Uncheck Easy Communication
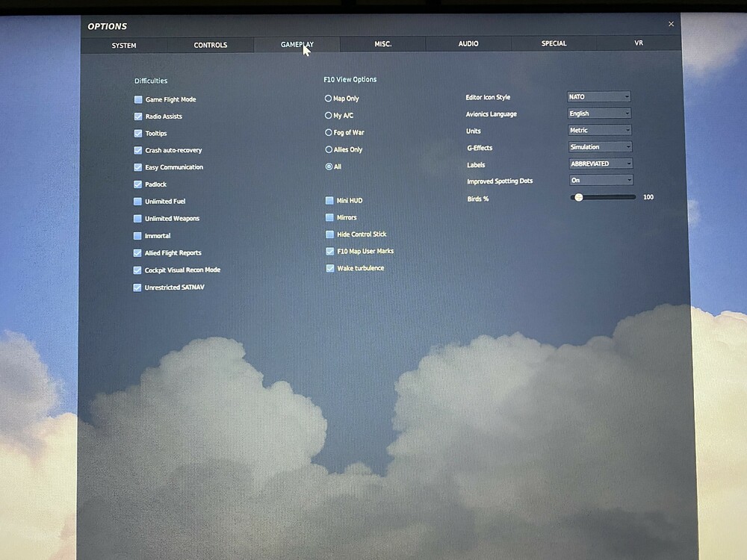This screenshot has width=747, height=560. click(138, 167)
